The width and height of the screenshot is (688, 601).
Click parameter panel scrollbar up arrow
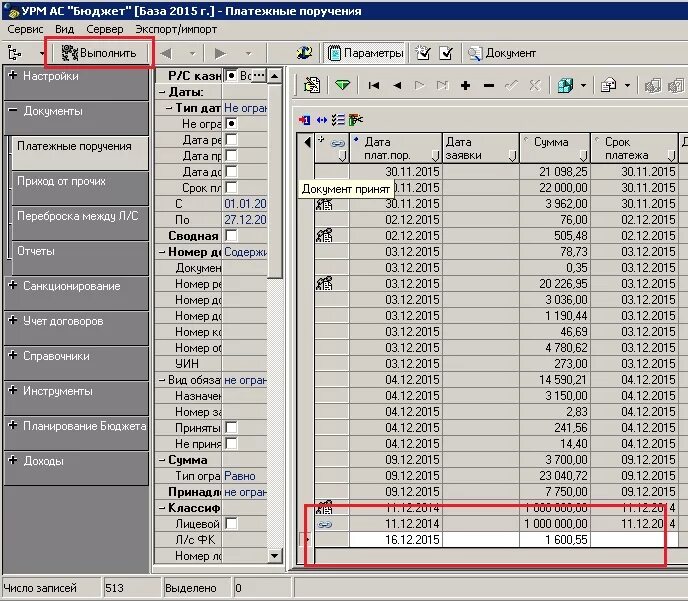pos(275,76)
